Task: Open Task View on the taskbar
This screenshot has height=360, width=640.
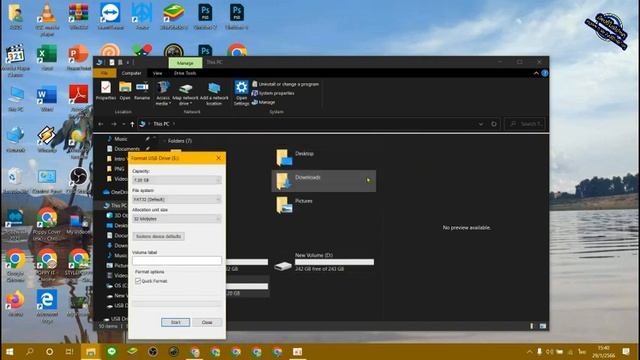Action: [70, 351]
